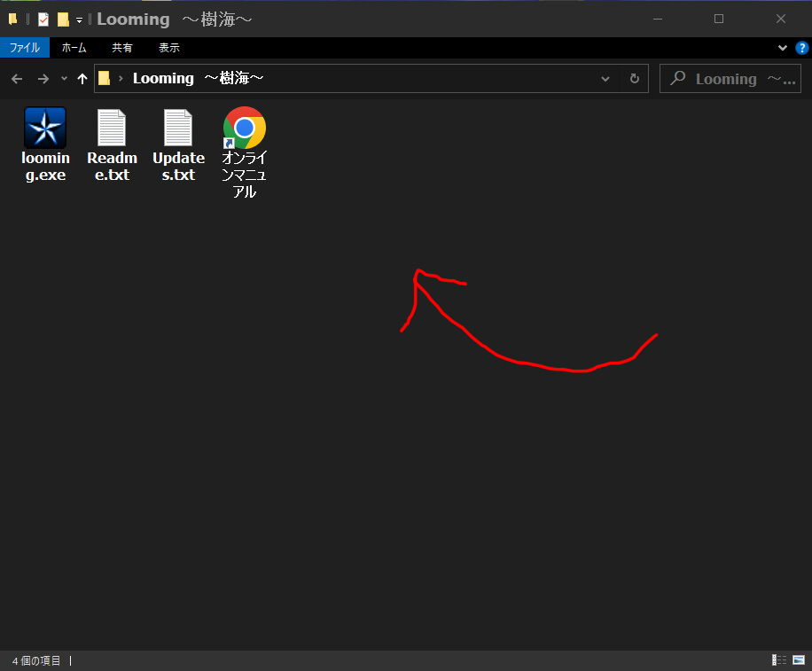
Task: Select the Readme.txt file
Action: click(x=112, y=129)
